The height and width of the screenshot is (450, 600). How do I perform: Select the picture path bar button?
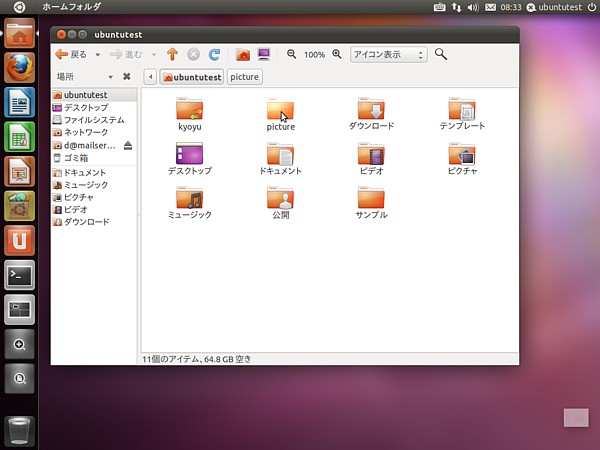(x=245, y=76)
